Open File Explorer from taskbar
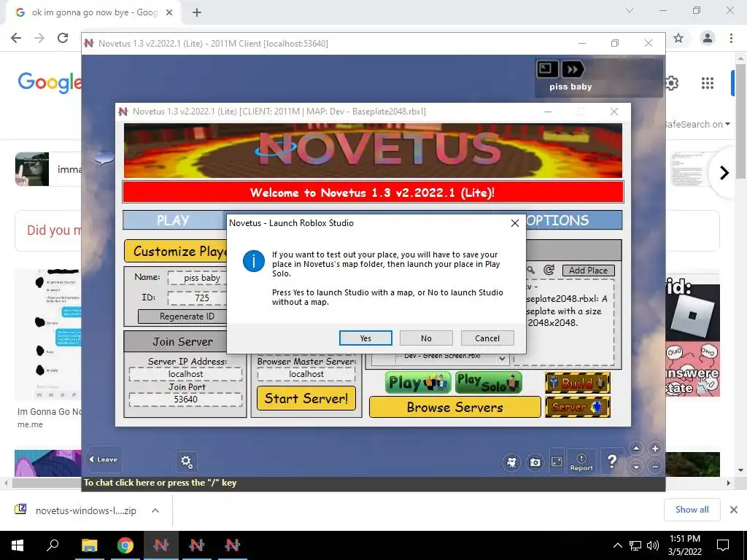747x560 pixels. click(x=89, y=545)
